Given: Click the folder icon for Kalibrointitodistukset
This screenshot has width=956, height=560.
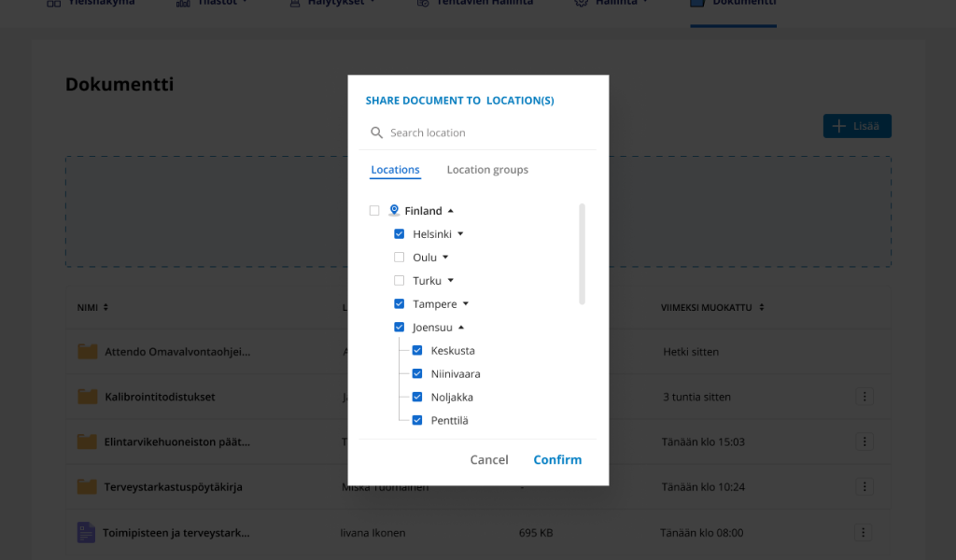Looking at the screenshot, I should point(87,396).
